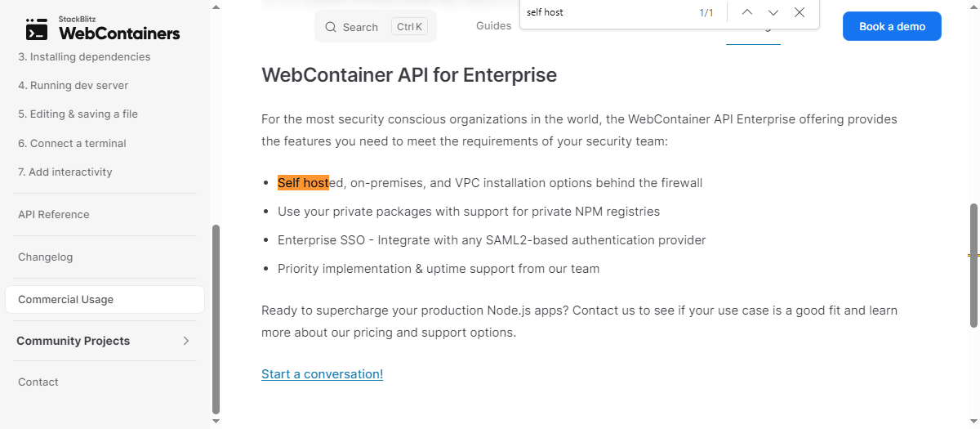Click the private NPM registries bullet
This screenshot has height=429, width=980.
[469, 212]
